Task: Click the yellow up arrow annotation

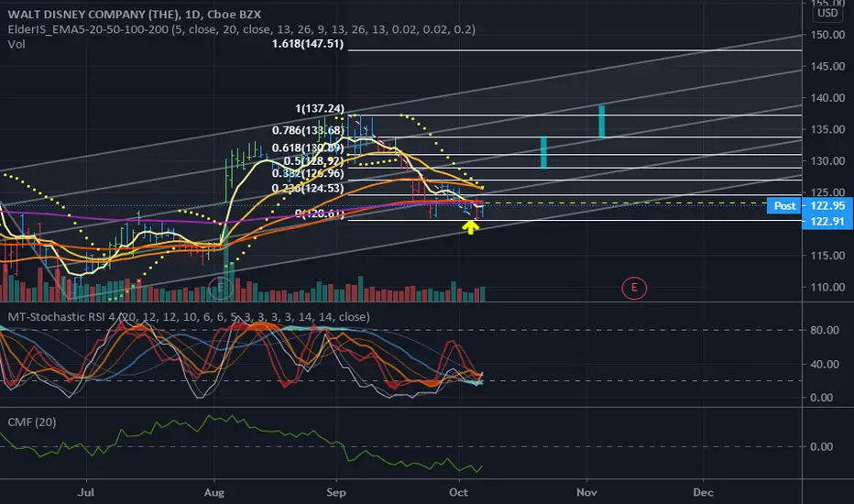Action: tap(470, 227)
